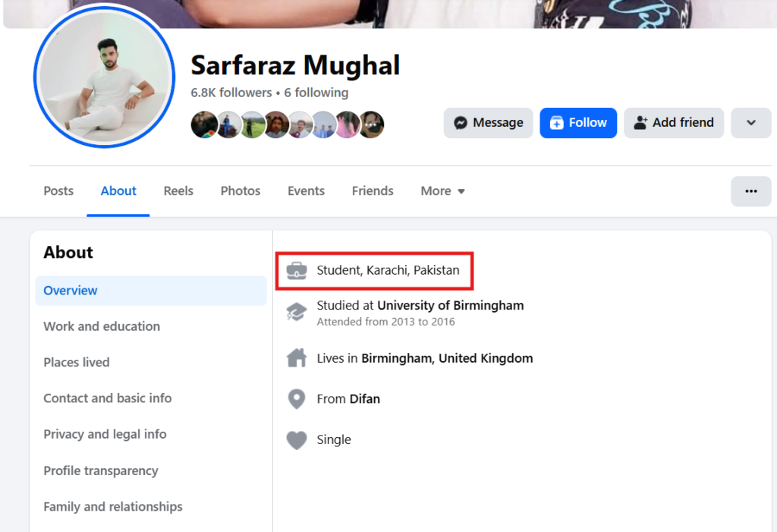Screen dimensions: 777x532
Task: Go to the Photos tab
Action: click(x=241, y=191)
